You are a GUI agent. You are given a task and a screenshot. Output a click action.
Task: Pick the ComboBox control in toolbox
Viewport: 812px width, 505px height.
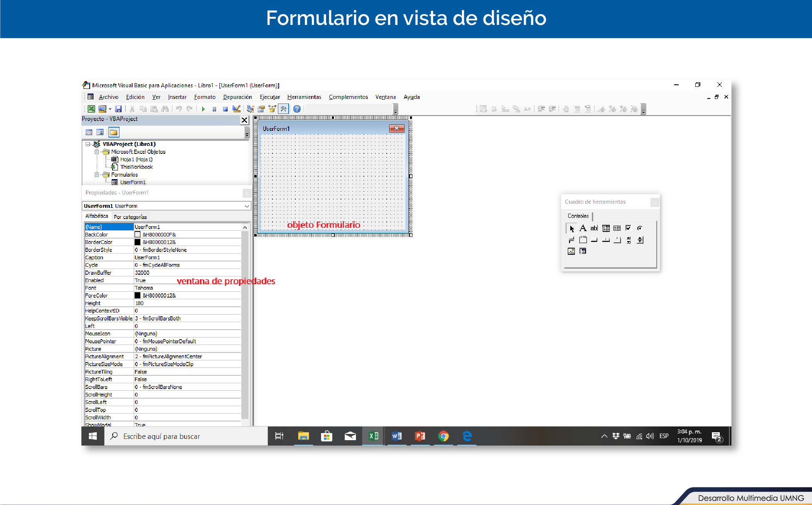point(606,228)
